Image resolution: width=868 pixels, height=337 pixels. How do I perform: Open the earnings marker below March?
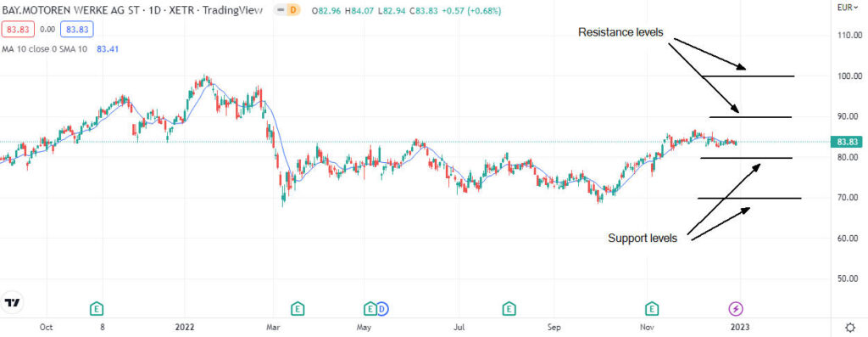click(x=298, y=308)
